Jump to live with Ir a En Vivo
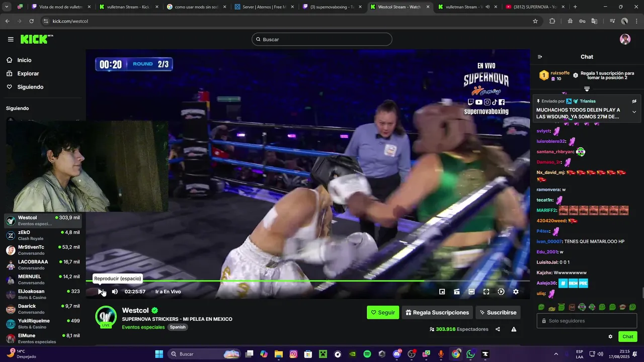Viewport: 644px width, 362px height. coord(168,292)
